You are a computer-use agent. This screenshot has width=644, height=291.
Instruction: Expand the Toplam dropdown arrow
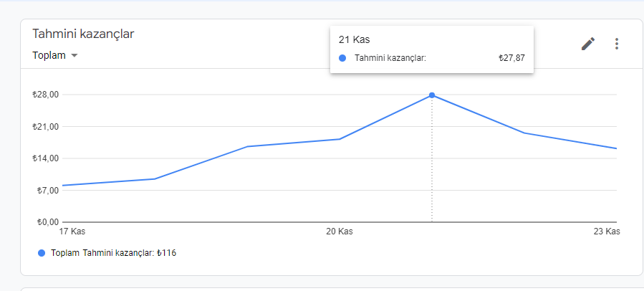tap(75, 56)
